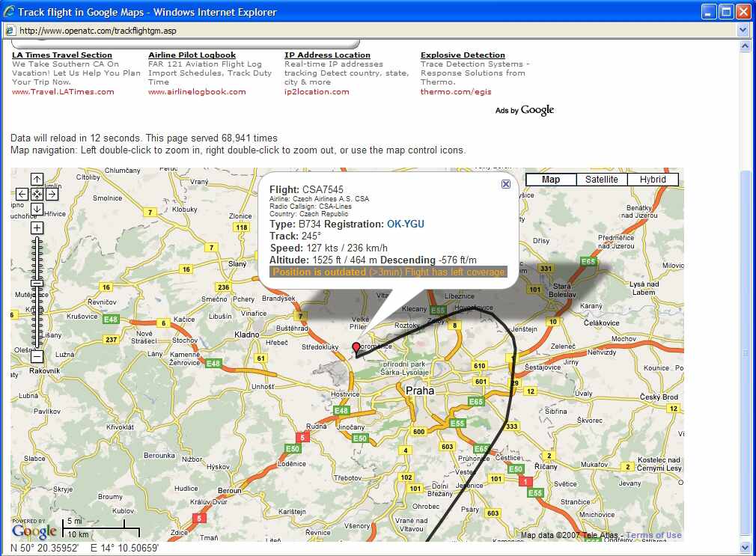
Task: Zoom in using the plus map button
Action: [x=37, y=227]
